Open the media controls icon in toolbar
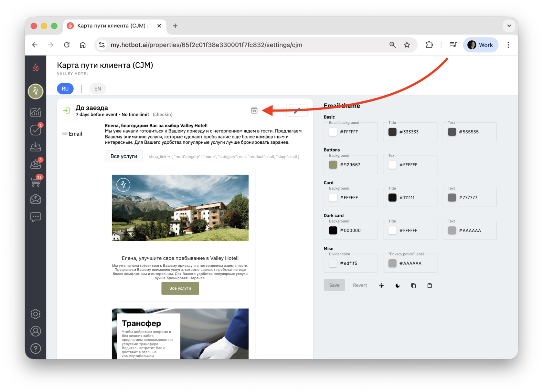 [x=453, y=45]
